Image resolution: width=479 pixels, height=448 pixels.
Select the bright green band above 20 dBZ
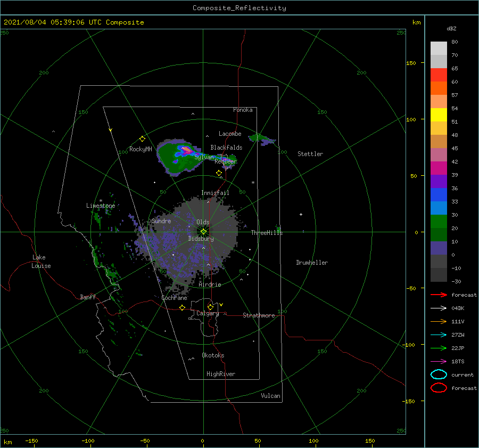coord(439,222)
